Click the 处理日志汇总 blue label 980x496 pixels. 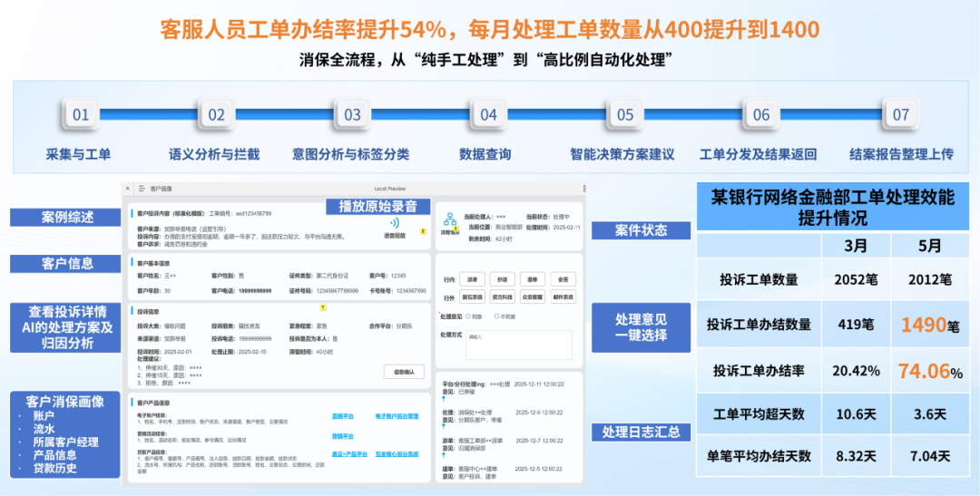coord(641,432)
